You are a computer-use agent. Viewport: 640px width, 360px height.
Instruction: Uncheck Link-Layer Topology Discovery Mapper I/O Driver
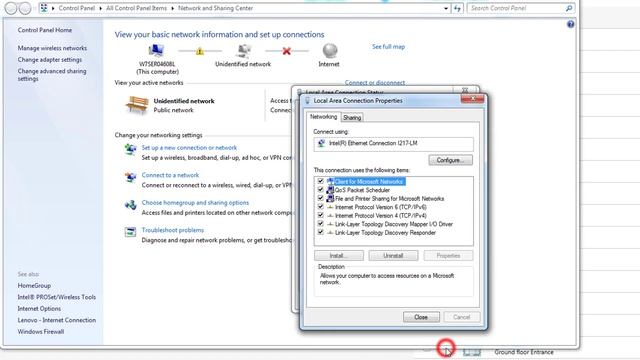click(x=320, y=224)
